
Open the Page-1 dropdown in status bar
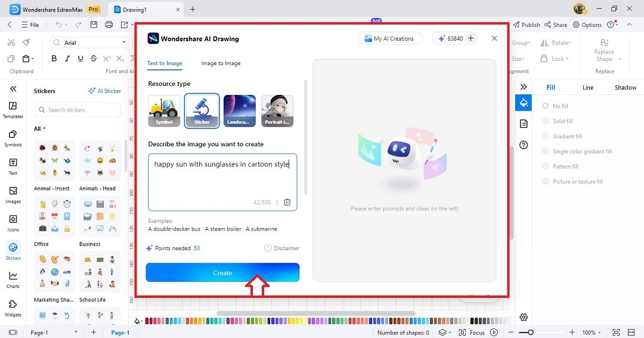76,332
